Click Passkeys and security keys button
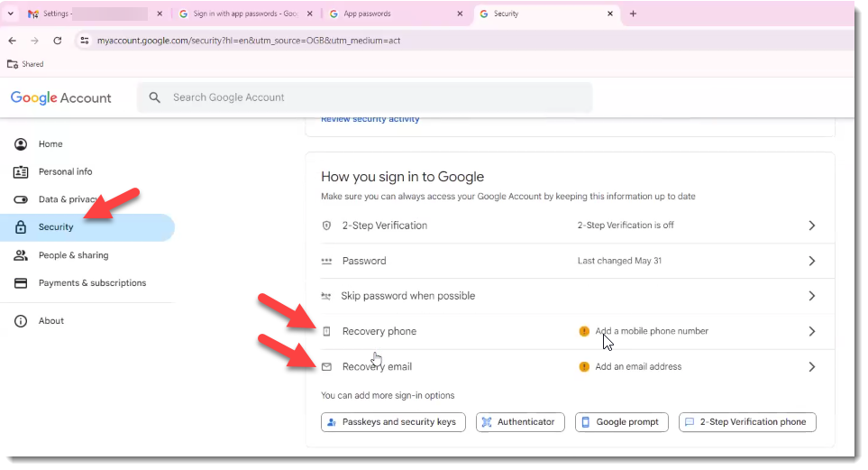 [393, 422]
